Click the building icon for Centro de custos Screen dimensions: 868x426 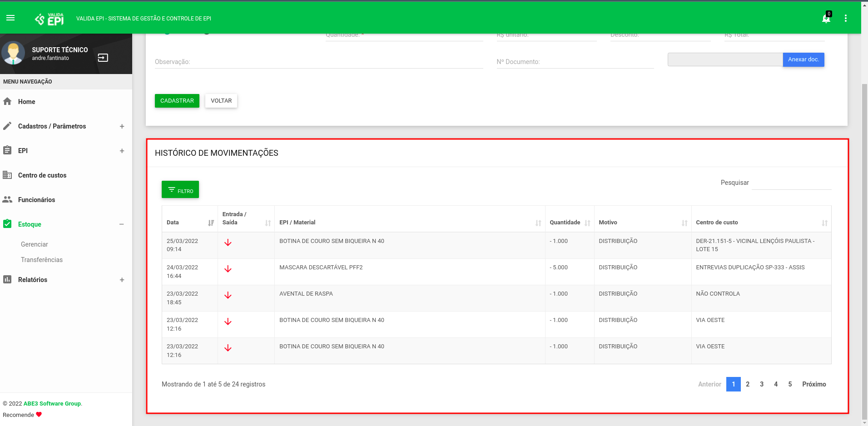pyautogui.click(x=7, y=175)
